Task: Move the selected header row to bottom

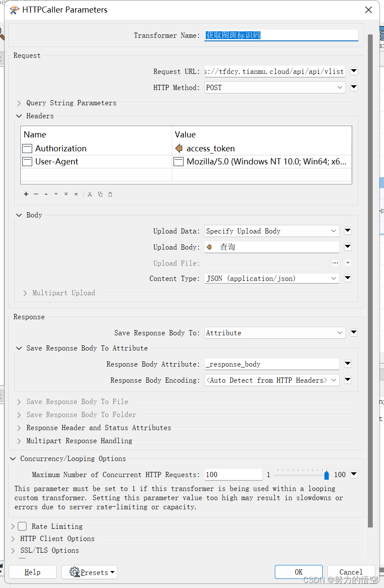Action: click(76, 194)
